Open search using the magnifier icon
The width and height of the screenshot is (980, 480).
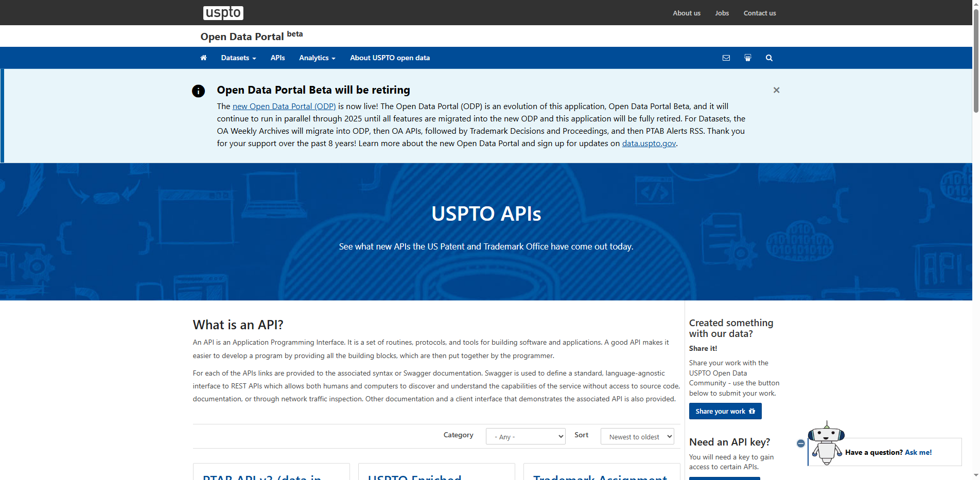pyautogui.click(x=768, y=58)
